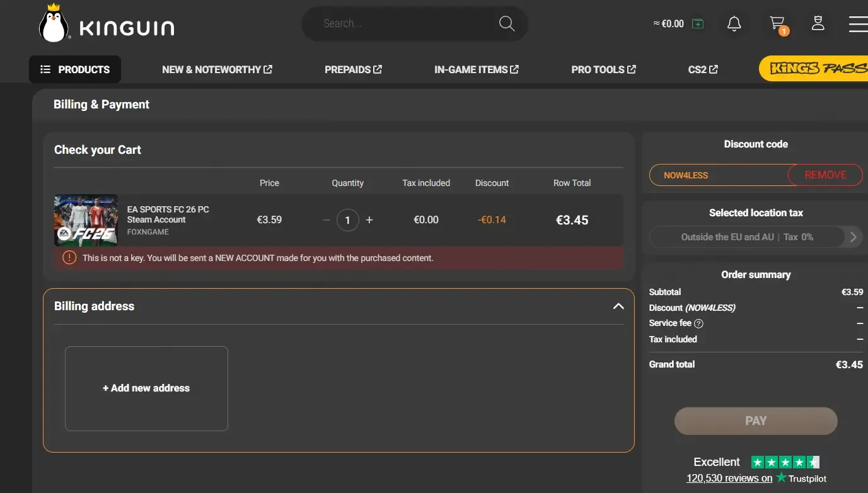The width and height of the screenshot is (868, 493).
Task: Click the discount code input field
Action: [719, 175]
